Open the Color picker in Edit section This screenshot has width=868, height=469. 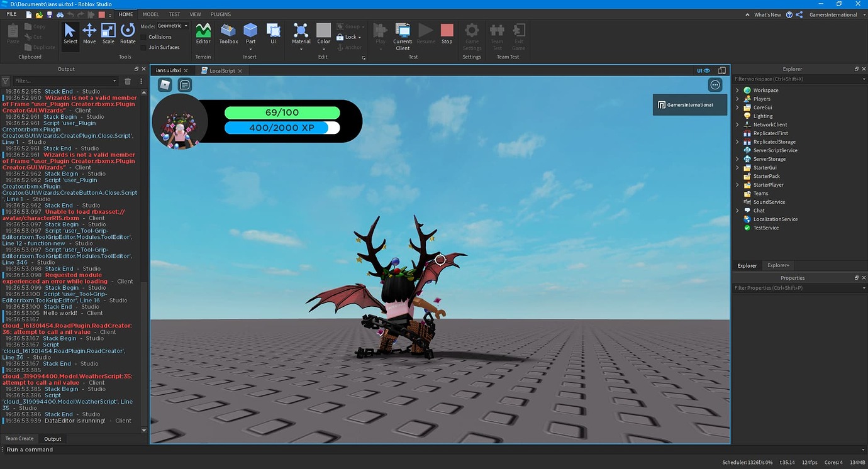(323, 31)
